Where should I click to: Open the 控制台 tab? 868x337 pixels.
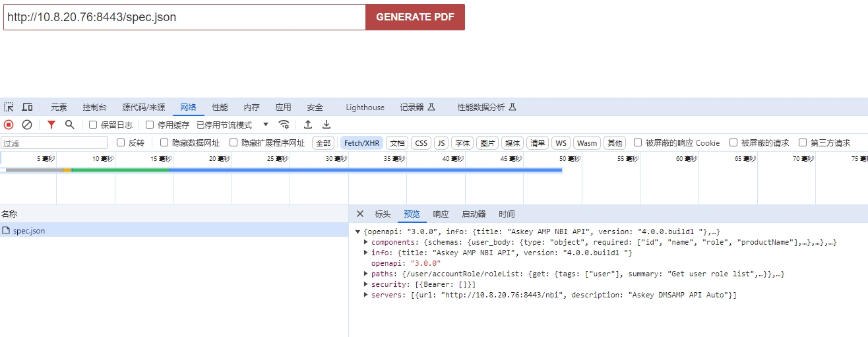click(94, 107)
